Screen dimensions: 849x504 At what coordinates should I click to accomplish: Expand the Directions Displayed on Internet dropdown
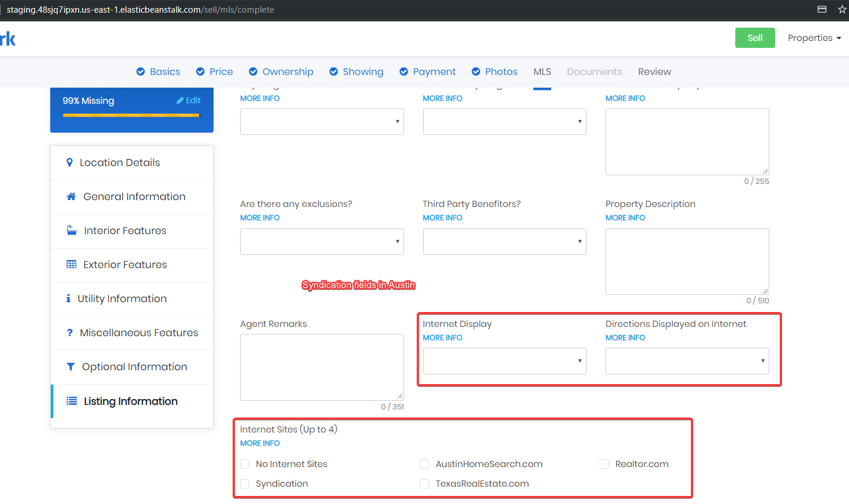click(x=687, y=361)
